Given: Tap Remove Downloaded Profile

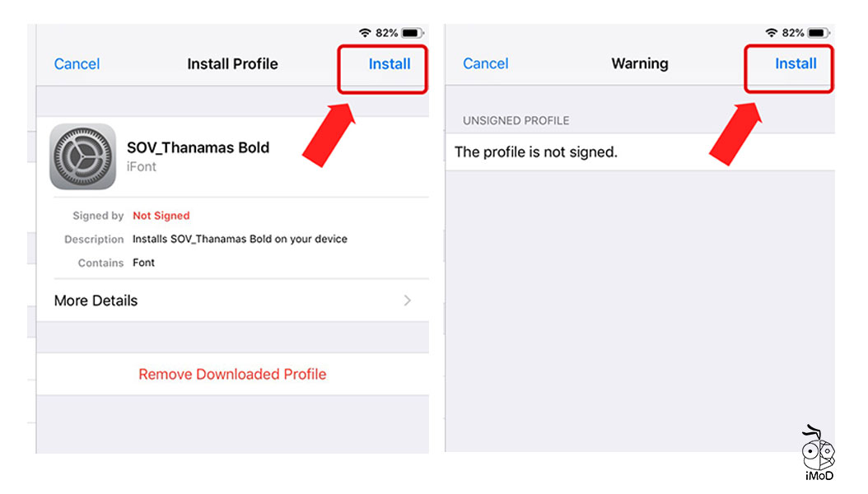Looking at the screenshot, I should [x=232, y=374].
